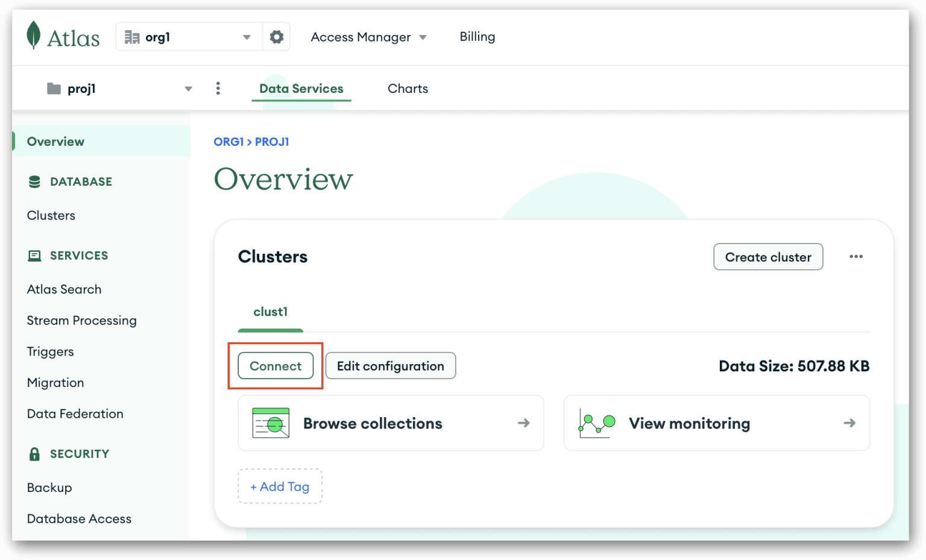Screen dimensions: 926x560
Task: Click the View monitoring chart icon
Action: tap(596, 423)
